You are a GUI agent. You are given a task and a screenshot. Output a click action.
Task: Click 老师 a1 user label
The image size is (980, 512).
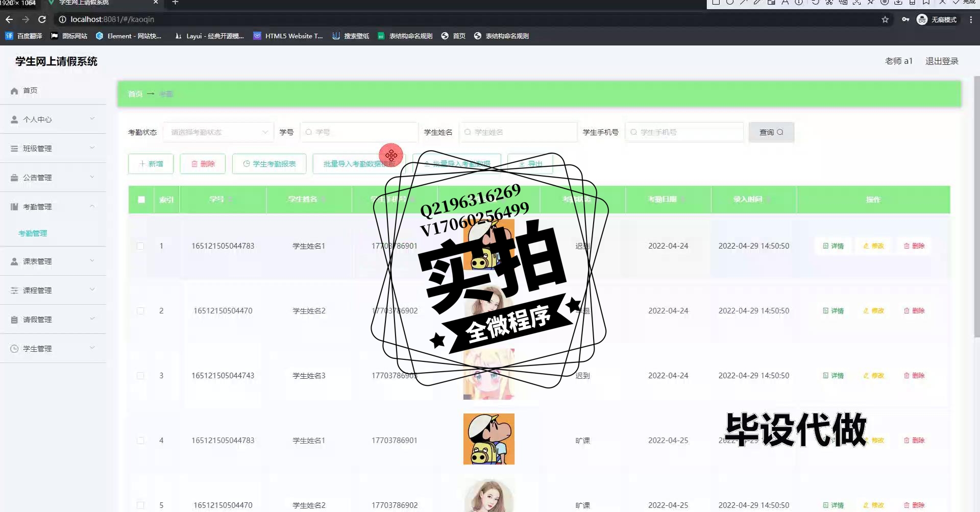tap(898, 61)
